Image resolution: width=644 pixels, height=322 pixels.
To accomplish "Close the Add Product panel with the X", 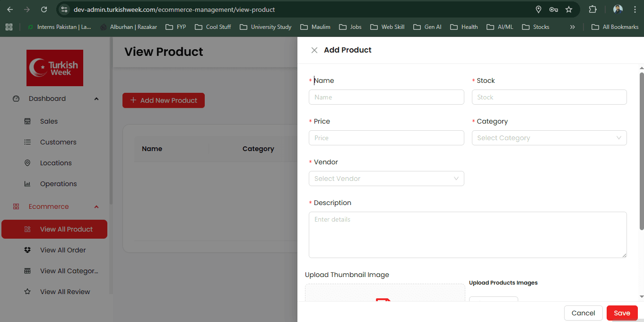I will pyautogui.click(x=314, y=50).
